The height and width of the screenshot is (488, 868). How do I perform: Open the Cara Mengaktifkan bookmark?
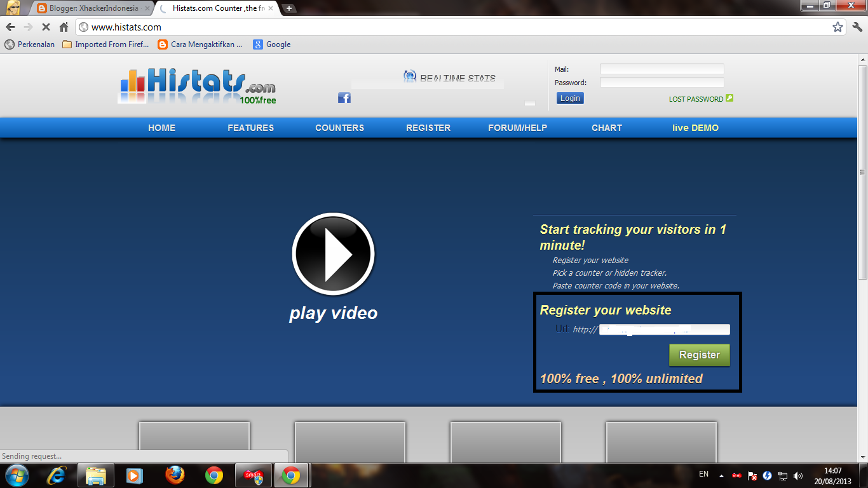click(x=200, y=44)
